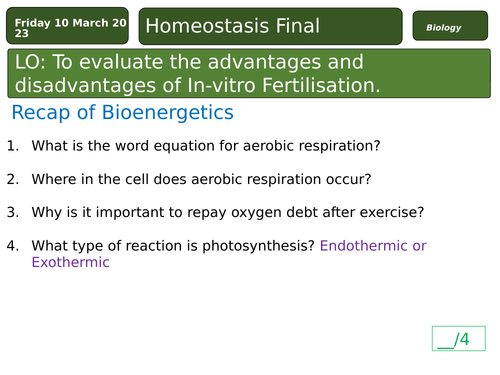Select the LO learning objective green box
The image size is (500, 375).
pos(249,73)
